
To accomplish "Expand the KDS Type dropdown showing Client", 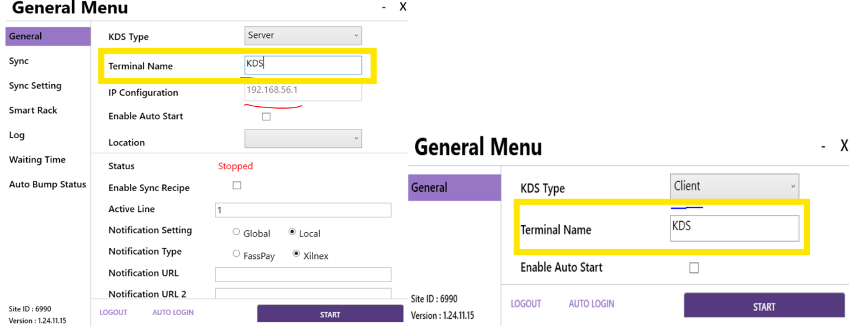I will click(734, 186).
